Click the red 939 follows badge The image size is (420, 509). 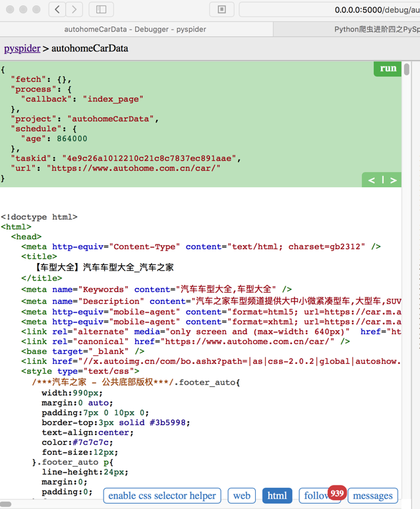click(337, 493)
